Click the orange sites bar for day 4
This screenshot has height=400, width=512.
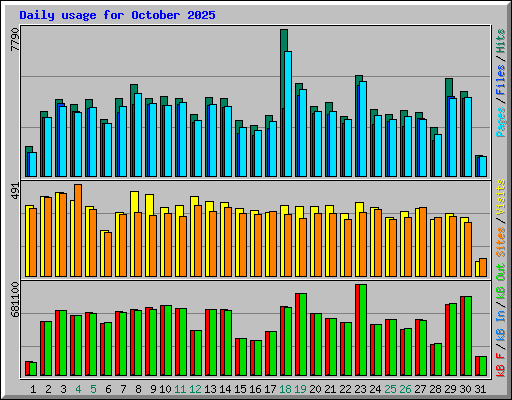tap(78, 230)
